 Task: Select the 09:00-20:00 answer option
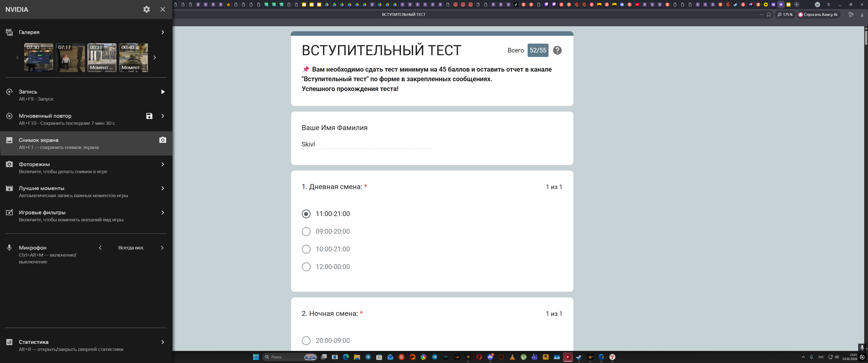tap(306, 231)
